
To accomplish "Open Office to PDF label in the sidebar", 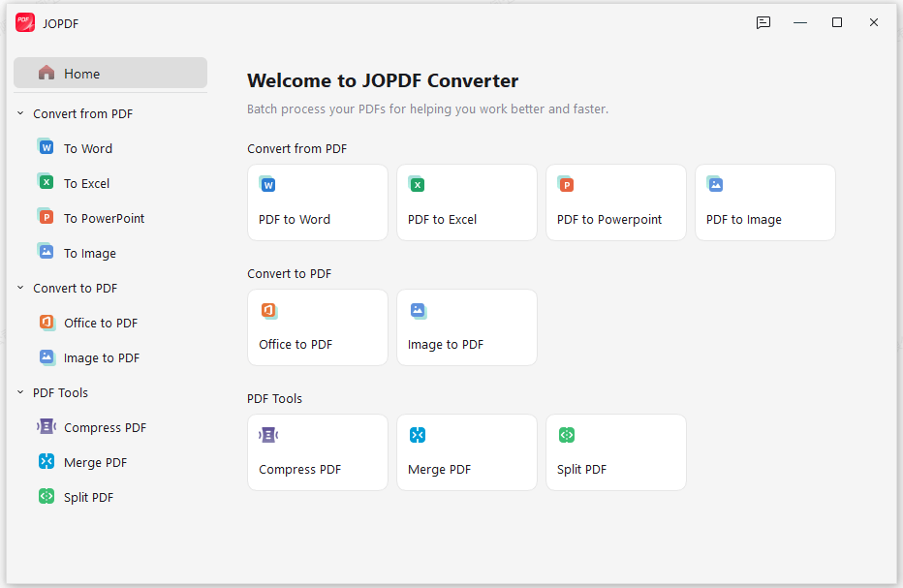I will click(101, 324).
